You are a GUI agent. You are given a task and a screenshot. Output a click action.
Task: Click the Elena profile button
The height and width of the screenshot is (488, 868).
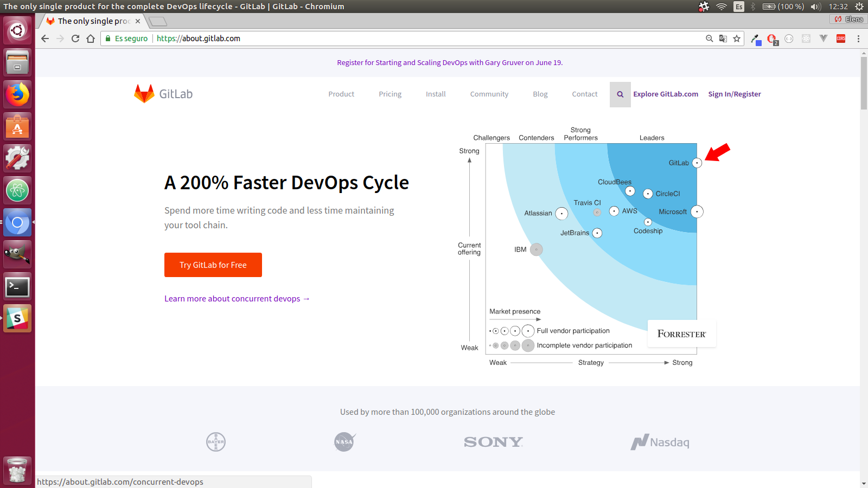[x=849, y=19]
